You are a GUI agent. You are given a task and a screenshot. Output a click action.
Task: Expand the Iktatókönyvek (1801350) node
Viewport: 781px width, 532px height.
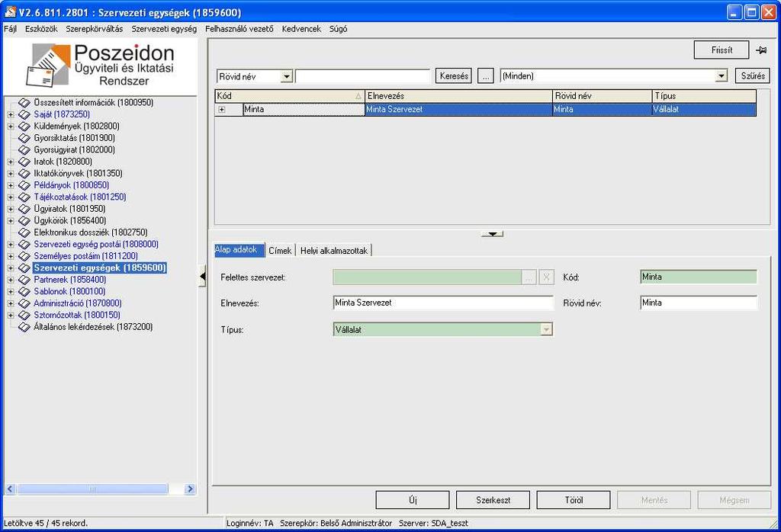pos(11,174)
